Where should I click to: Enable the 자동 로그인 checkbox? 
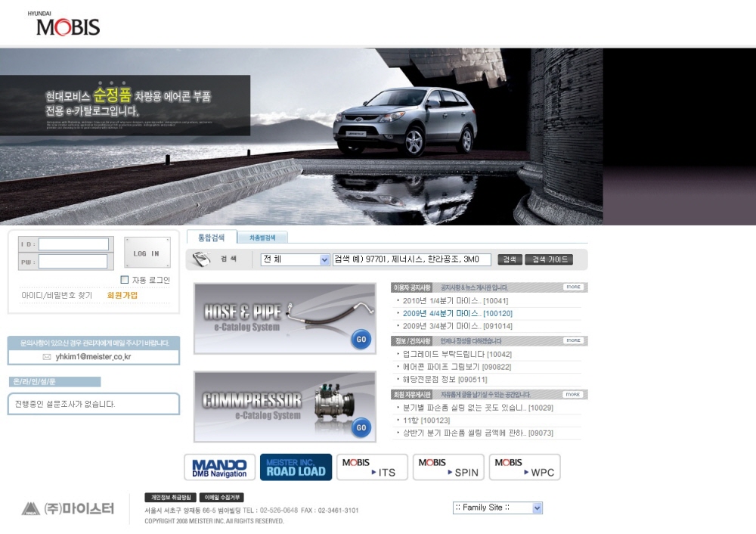tap(125, 280)
